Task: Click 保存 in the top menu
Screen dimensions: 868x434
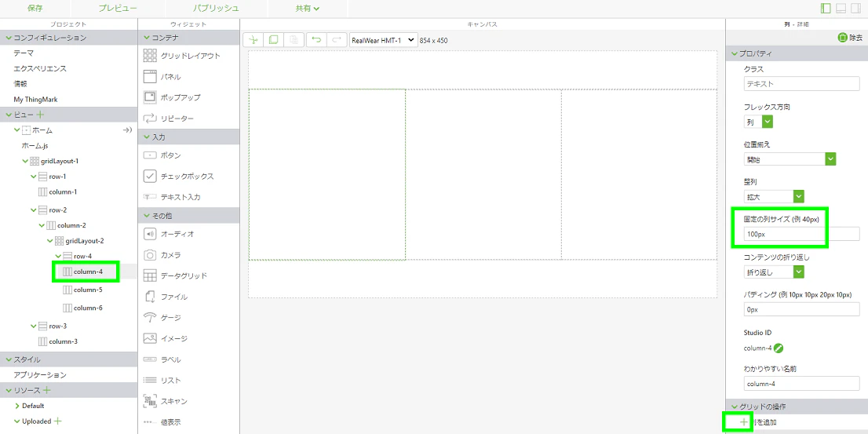Action: (35, 9)
